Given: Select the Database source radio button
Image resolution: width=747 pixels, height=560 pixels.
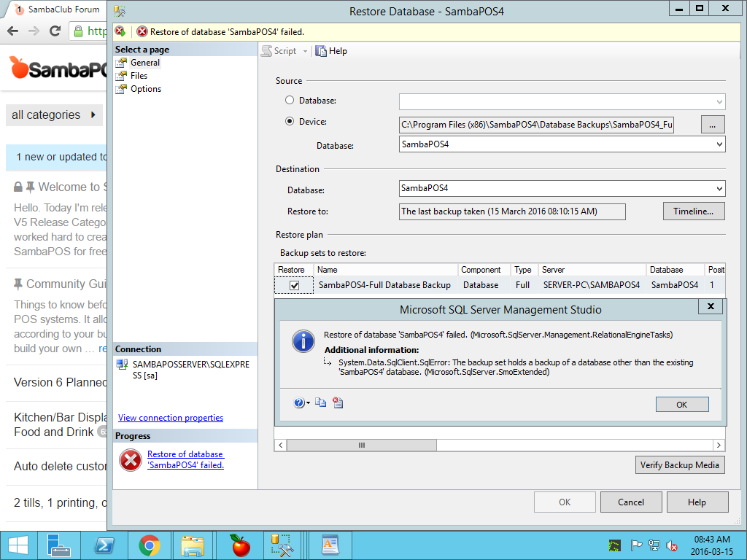Looking at the screenshot, I should (290, 100).
